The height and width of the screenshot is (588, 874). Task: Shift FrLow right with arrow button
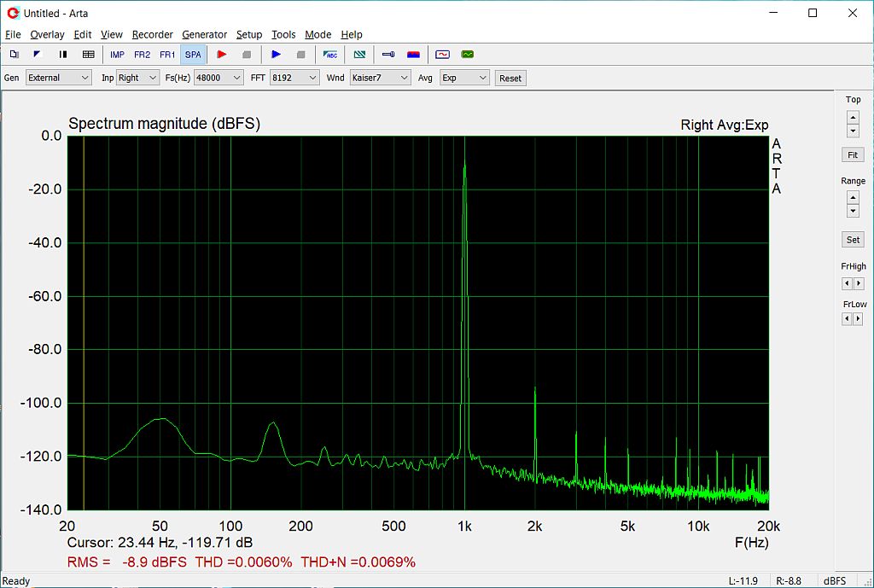click(x=859, y=319)
